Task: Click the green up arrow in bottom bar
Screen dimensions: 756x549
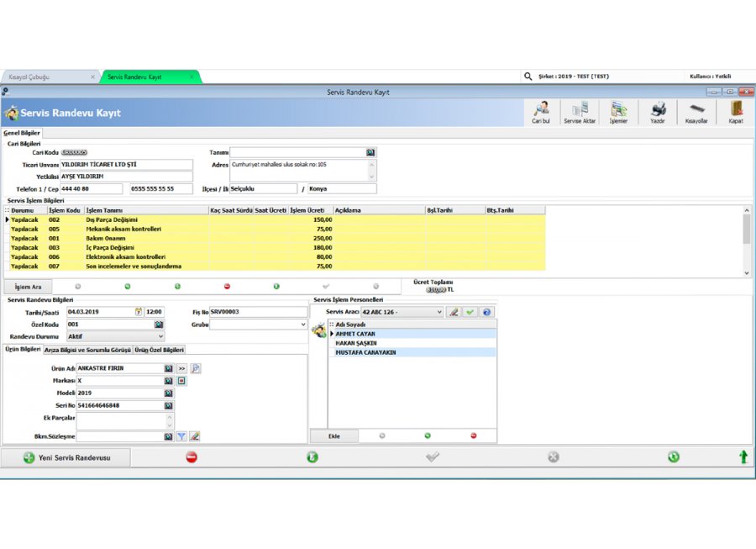Action: coord(743,457)
